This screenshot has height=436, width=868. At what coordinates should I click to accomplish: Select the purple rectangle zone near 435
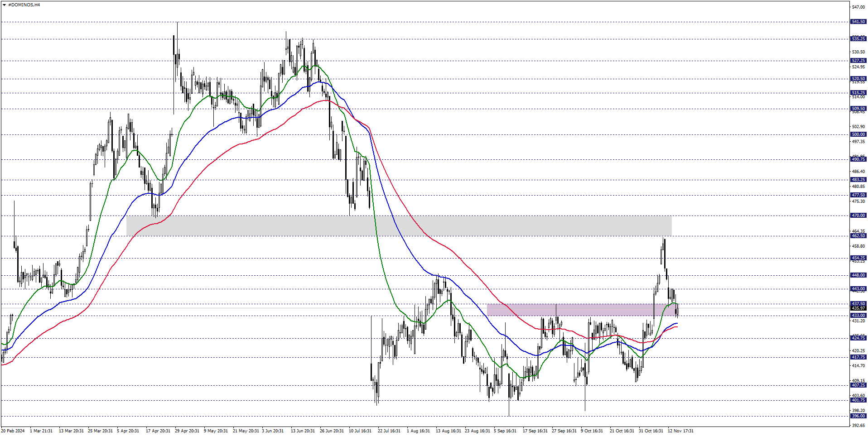coord(582,310)
